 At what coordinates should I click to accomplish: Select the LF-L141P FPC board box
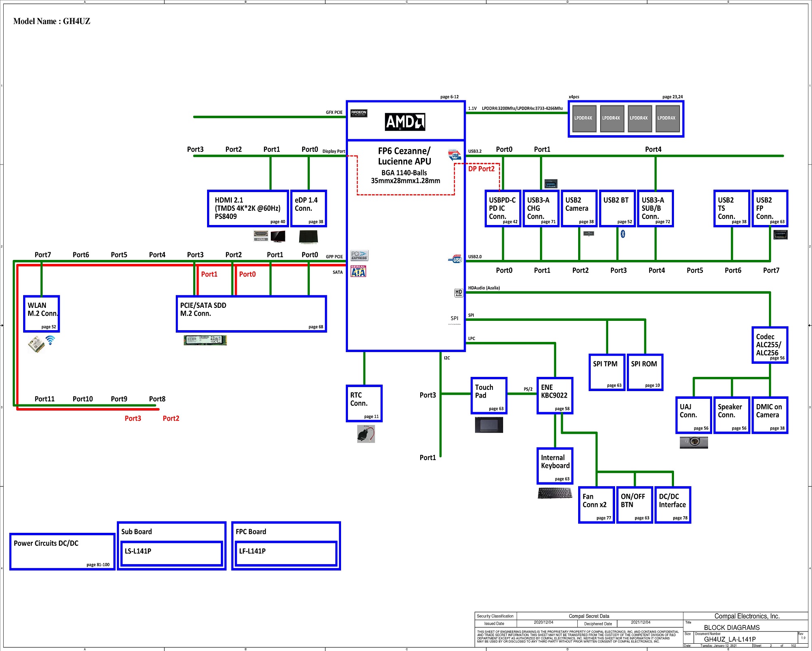pos(286,553)
